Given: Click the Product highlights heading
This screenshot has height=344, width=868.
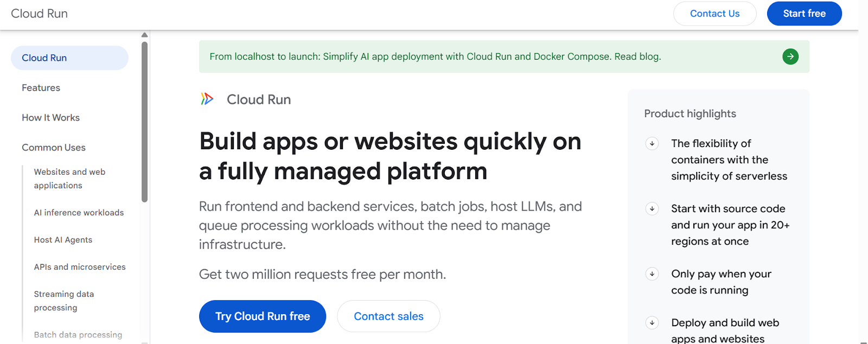Looking at the screenshot, I should pyautogui.click(x=690, y=113).
